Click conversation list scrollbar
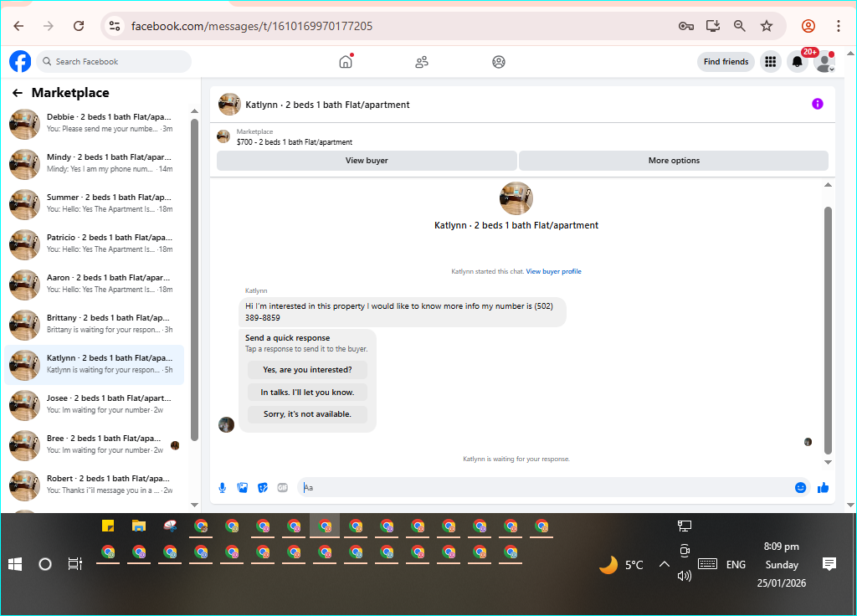Image resolution: width=857 pixels, height=616 pixels. [x=194, y=279]
